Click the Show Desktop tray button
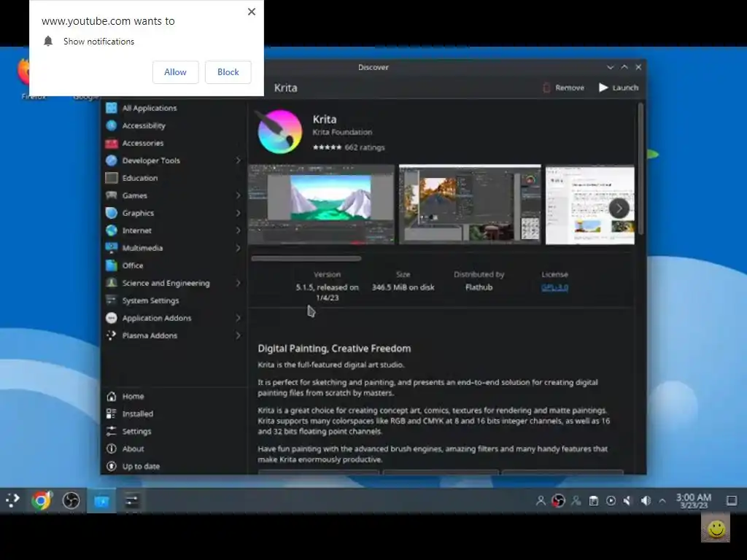The image size is (747, 560). (732, 500)
